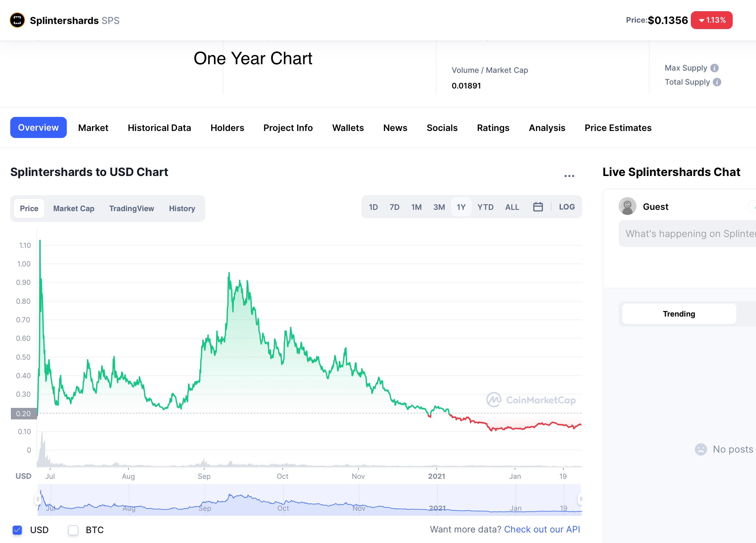Viewport: 756px width, 543px height.
Task: Click the Total Supply label
Action: pyautogui.click(x=687, y=82)
